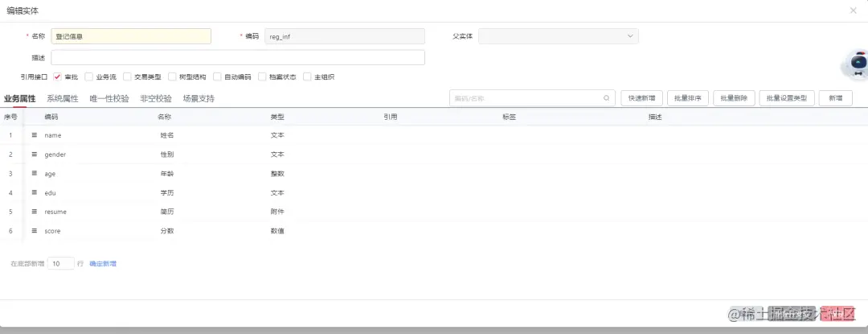Click the 学历 name cell
Screen dimensions: 868x334
tap(167, 193)
